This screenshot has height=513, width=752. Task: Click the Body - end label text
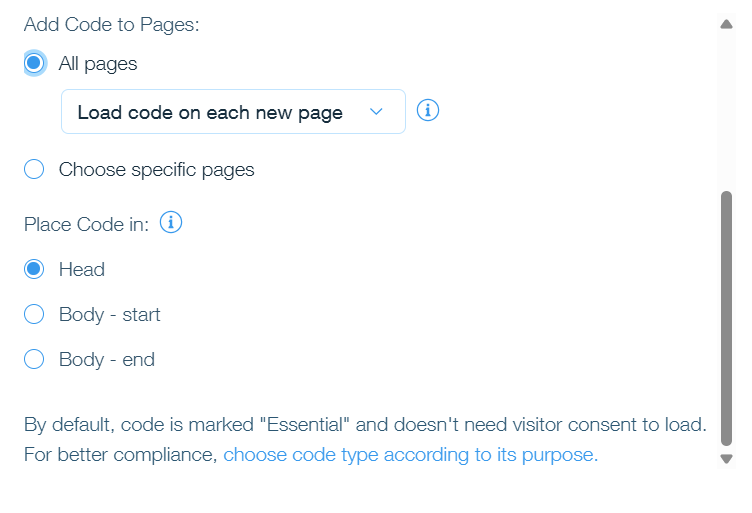tap(106, 360)
